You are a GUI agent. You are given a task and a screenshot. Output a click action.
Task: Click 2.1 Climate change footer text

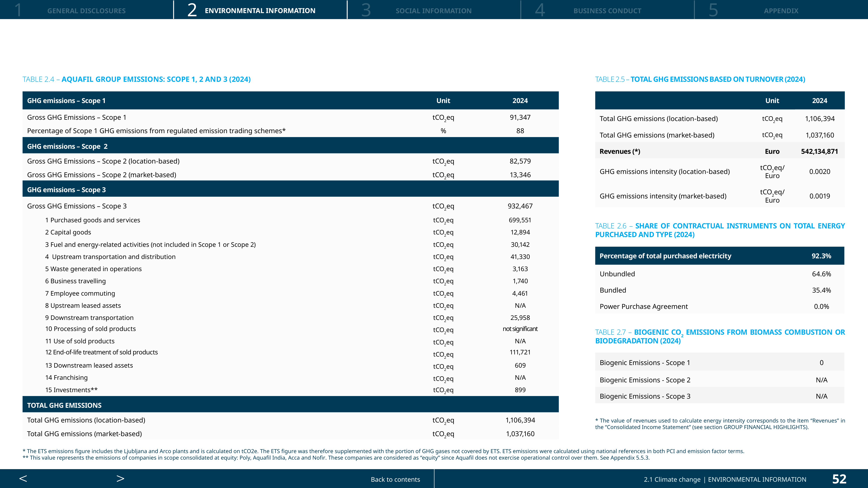click(x=672, y=479)
